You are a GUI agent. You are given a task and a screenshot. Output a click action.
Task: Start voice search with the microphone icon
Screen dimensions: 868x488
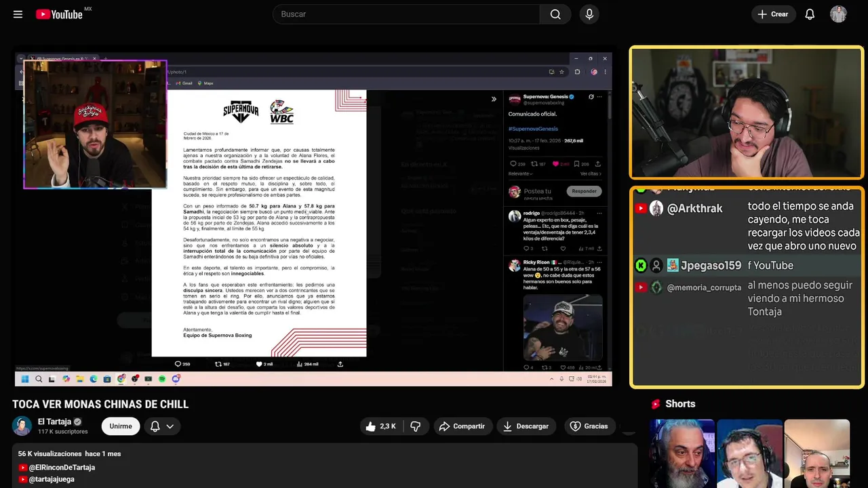pyautogui.click(x=589, y=14)
